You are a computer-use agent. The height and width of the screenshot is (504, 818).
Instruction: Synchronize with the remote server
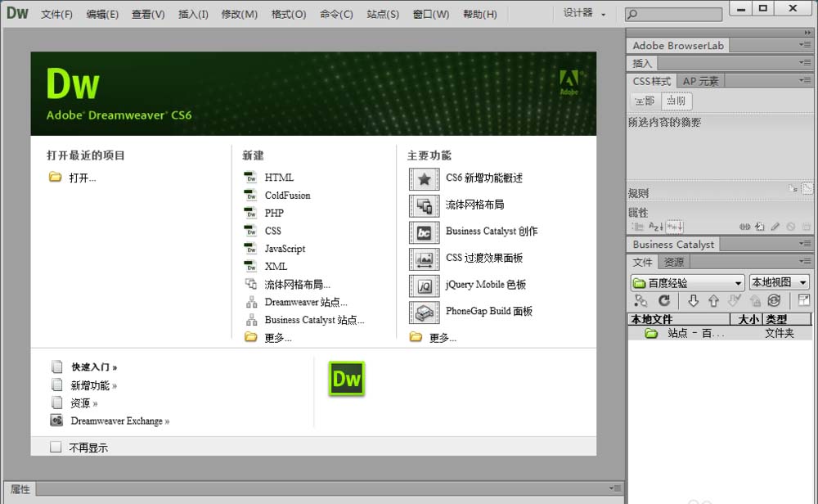[x=772, y=301]
